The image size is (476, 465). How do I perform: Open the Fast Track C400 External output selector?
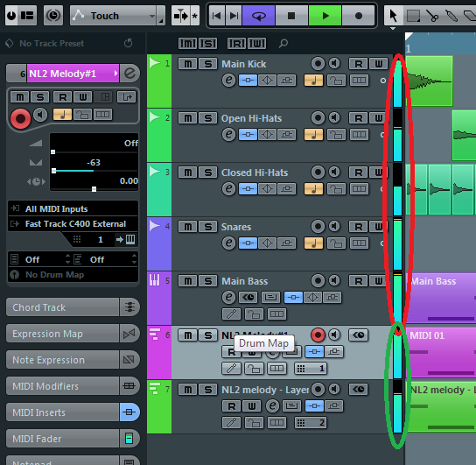pyautogui.click(x=73, y=224)
